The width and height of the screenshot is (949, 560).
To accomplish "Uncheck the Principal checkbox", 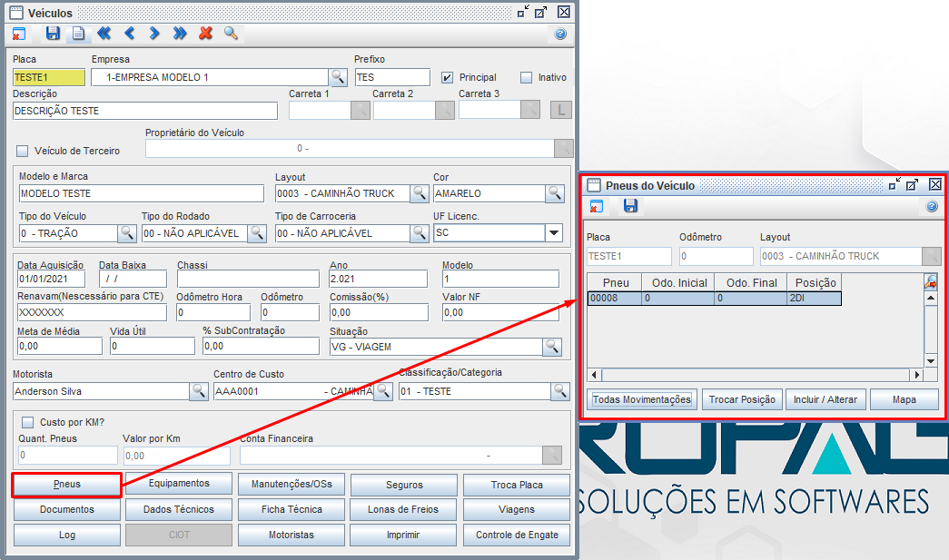I will click(447, 77).
